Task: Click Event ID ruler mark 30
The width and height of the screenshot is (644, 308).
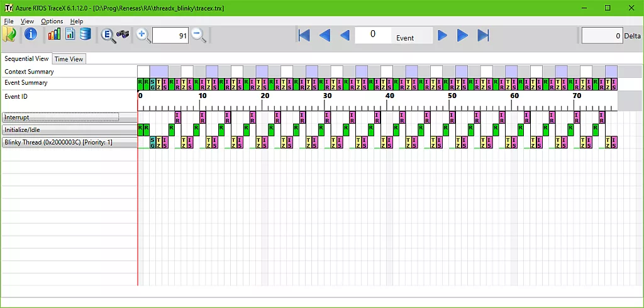Action: click(x=327, y=96)
